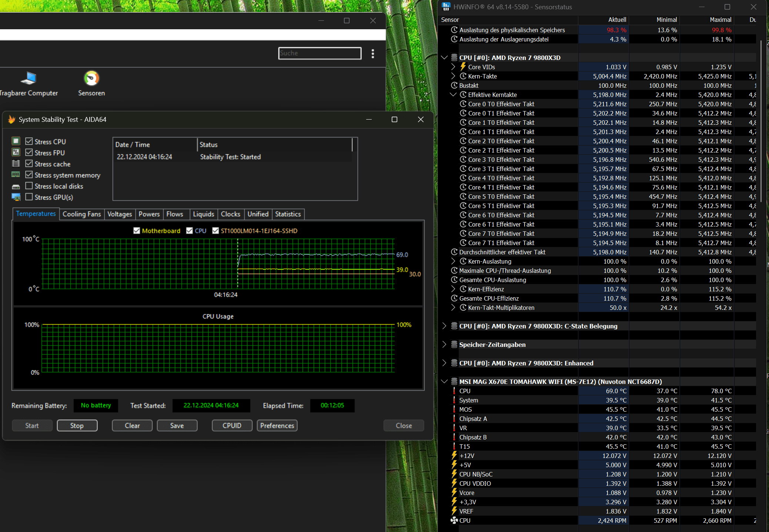
Task: Open the Statistics tab
Action: pyautogui.click(x=288, y=214)
